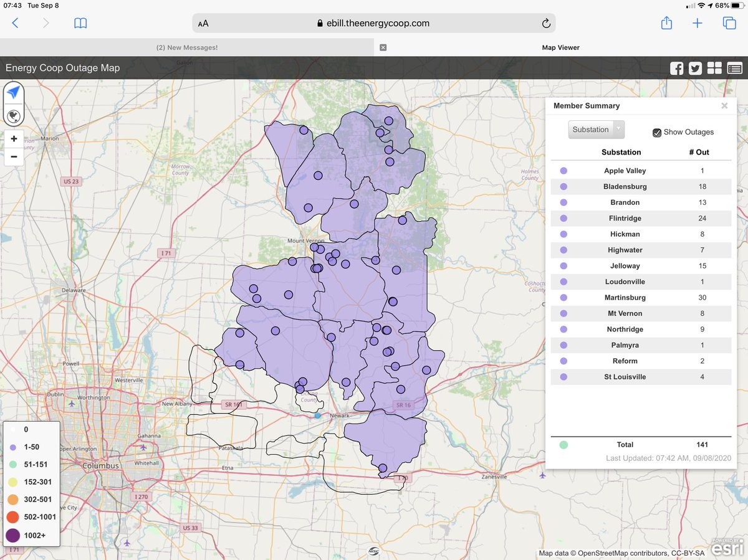This screenshot has height=560, width=748.
Task: Click the Total 141 outage count
Action: pyautogui.click(x=702, y=445)
